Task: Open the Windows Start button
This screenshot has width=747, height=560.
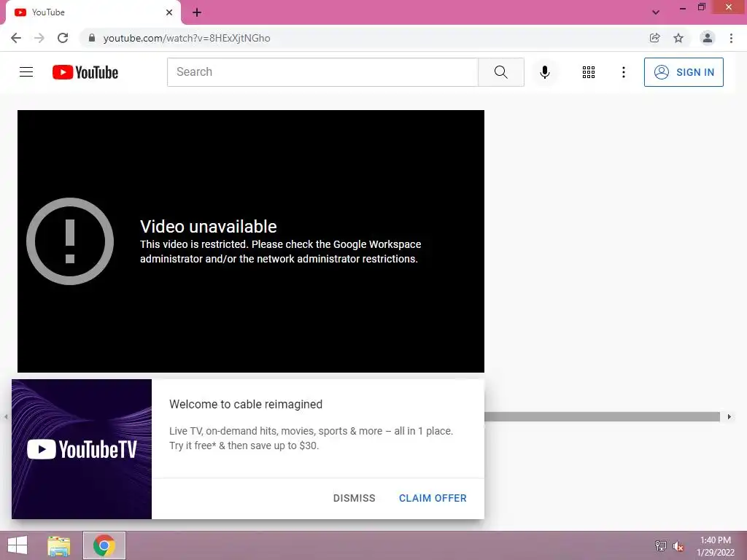Action: (x=18, y=545)
